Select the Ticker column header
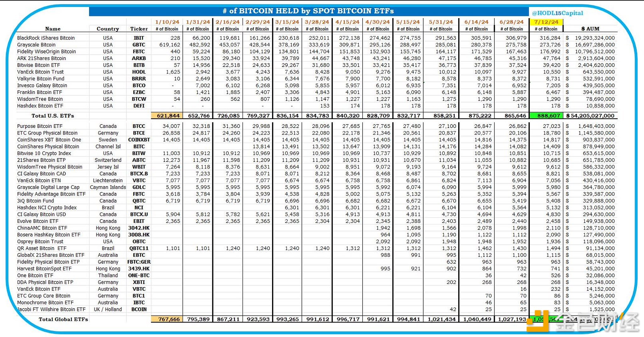644x337 pixels. [x=139, y=29]
